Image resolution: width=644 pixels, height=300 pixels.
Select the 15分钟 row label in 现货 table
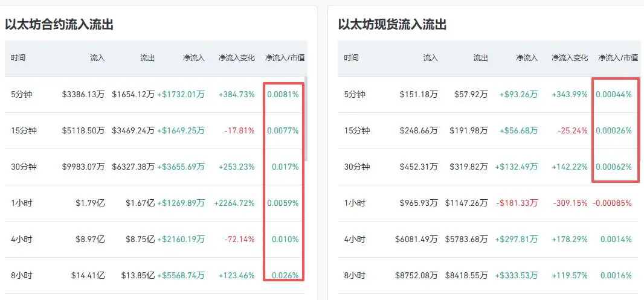tap(357, 130)
